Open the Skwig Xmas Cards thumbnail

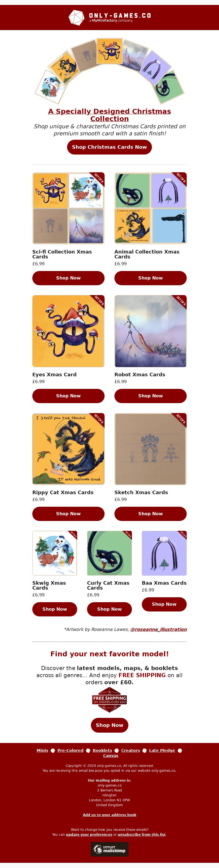pyautogui.click(x=55, y=553)
